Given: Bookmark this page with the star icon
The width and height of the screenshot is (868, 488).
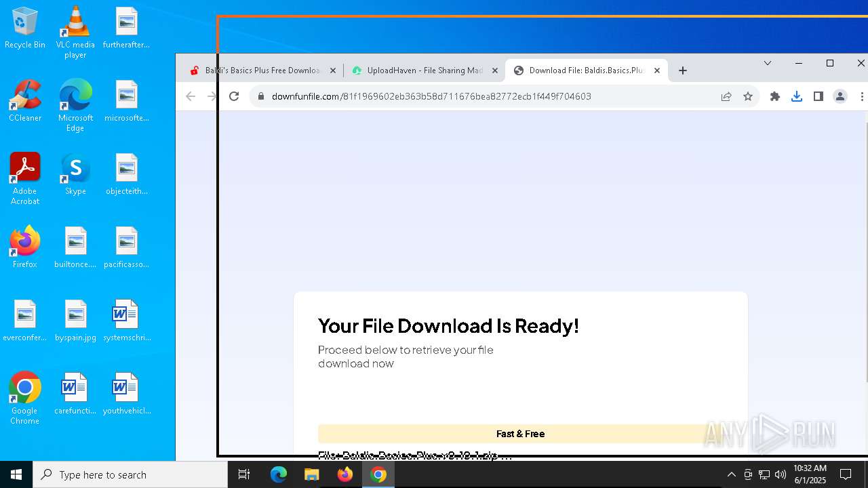Looking at the screenshot, I should click(x=748, y=96).
